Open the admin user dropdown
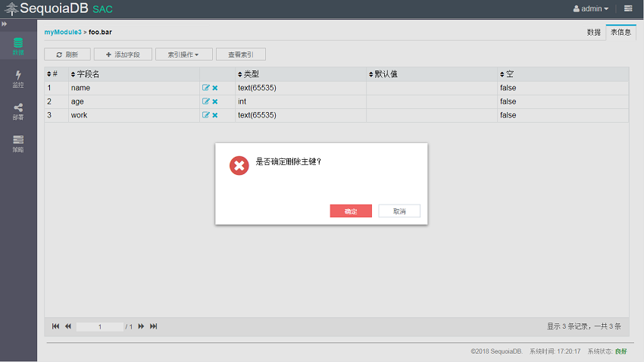This screenshot has height=362, width=644. pyautogui.click(x=591, y=9)
